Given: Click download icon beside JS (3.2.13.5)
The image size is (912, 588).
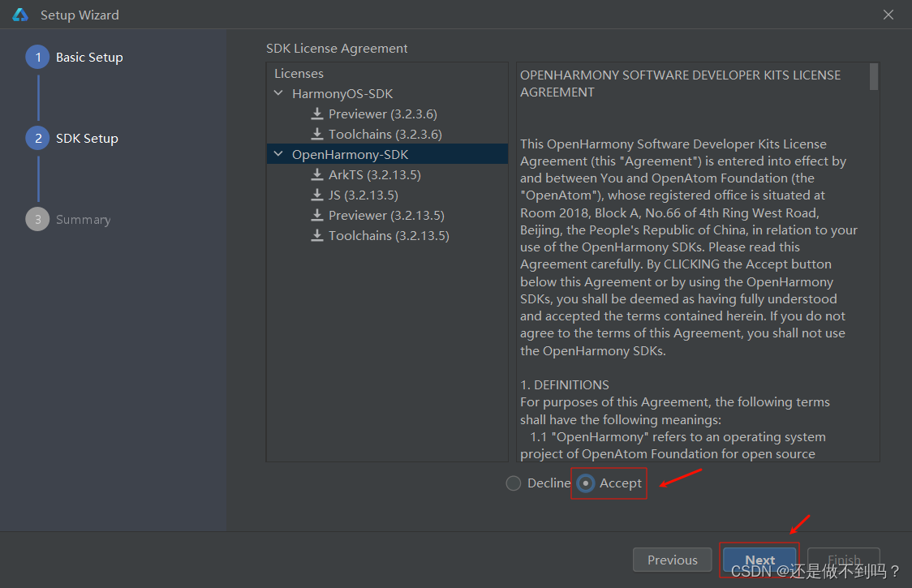Looking at the screenshot, I should [x=317, y=195].
